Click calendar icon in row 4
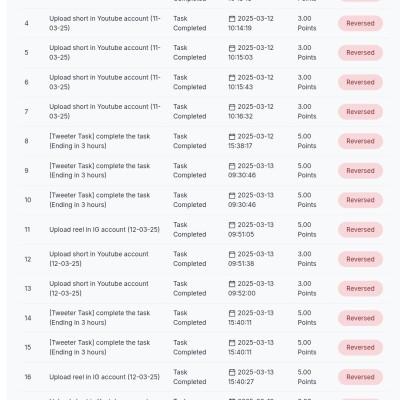The image size is (400, 400). coord(232,19)
